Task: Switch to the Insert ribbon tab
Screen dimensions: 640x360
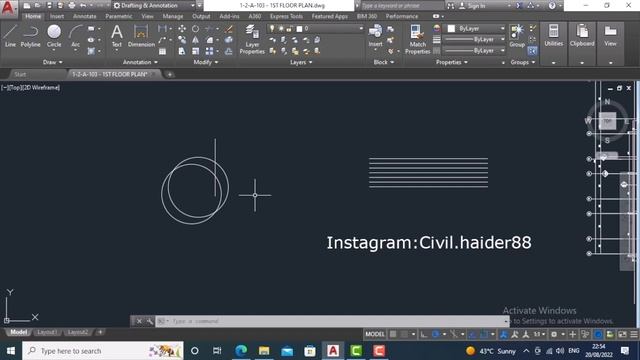Action: point(57,16)
